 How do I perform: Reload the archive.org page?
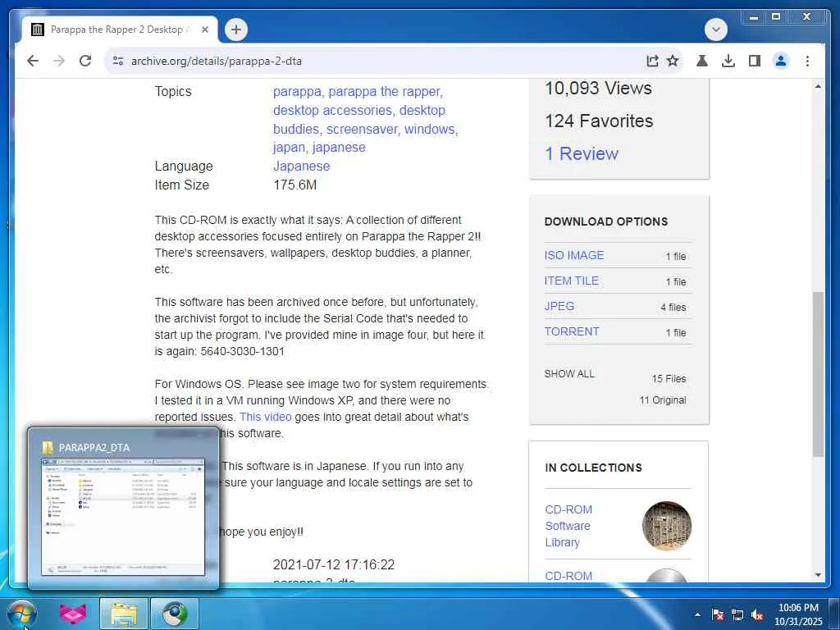pyautogui.click(x=85, y=61)
